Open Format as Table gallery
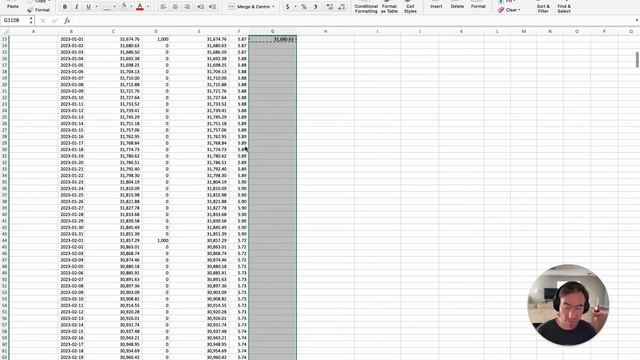The height and width of the screenshot is (360, 640). (389, 7)
